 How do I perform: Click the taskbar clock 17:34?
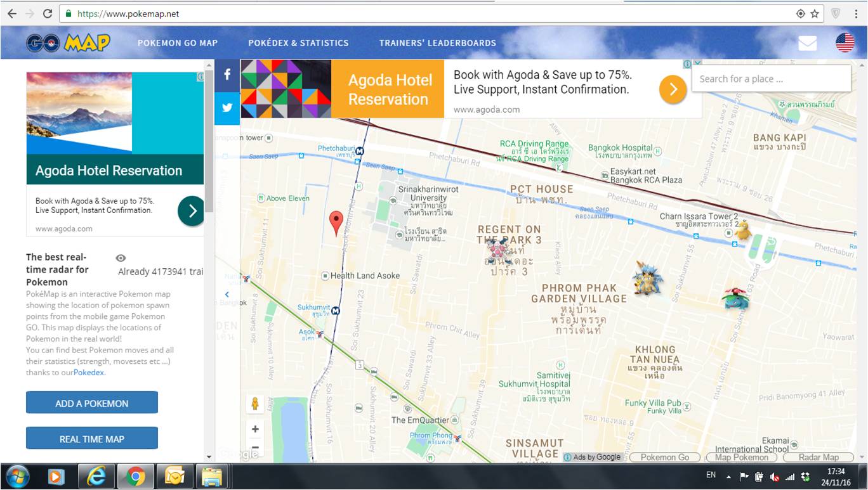836,472
